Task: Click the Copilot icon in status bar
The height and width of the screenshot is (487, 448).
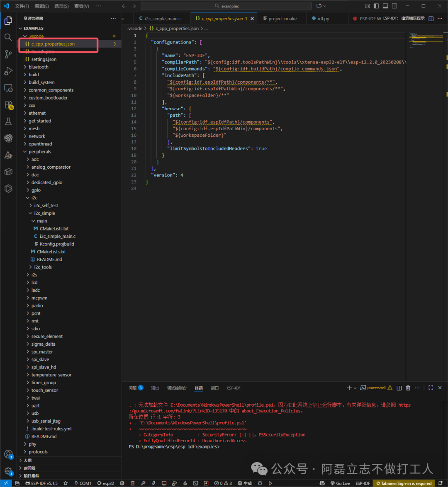Action: tap(322, 483)
